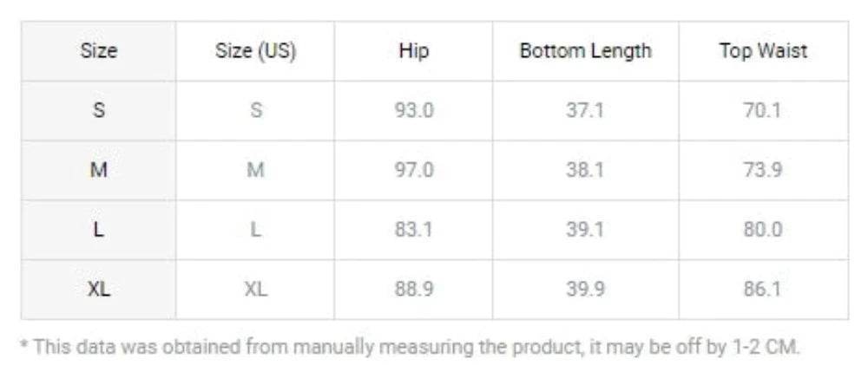Click the top waist cell 73.9
This screenshot has width=868, height=365.
pyautogui.click(x=763, y=170)
